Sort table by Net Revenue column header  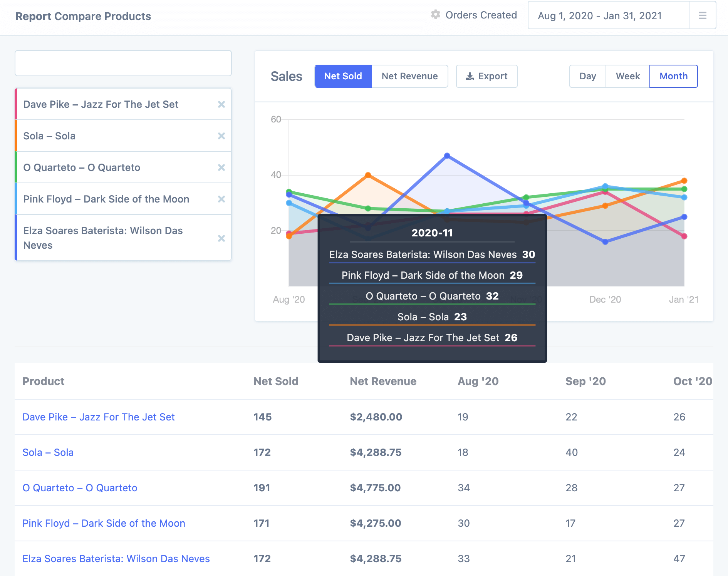383,381
